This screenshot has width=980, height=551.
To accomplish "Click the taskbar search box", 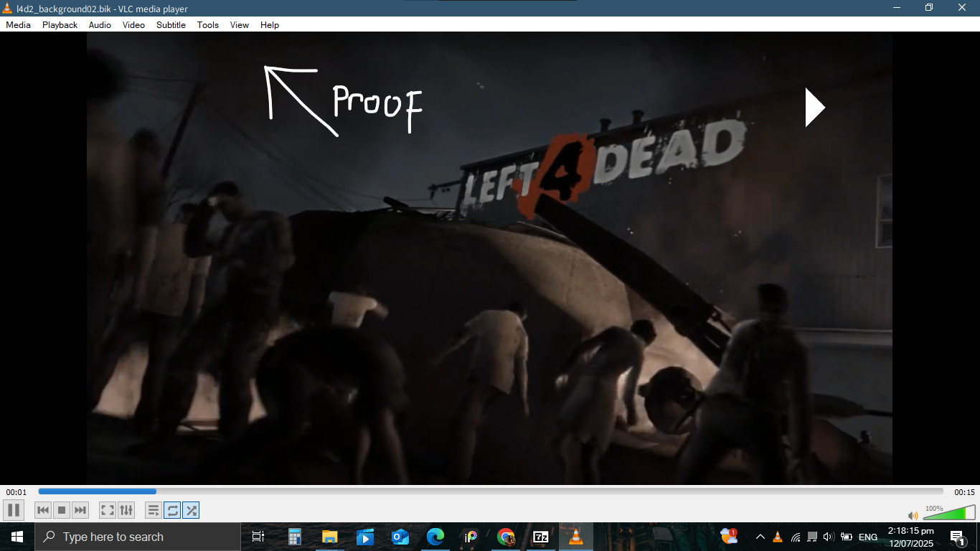I will coord(136,536).
